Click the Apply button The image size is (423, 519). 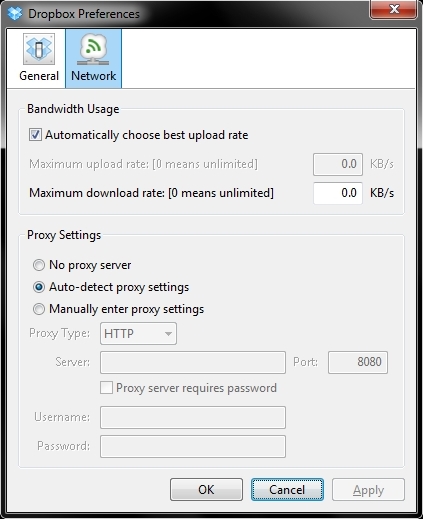click(368, 490)
